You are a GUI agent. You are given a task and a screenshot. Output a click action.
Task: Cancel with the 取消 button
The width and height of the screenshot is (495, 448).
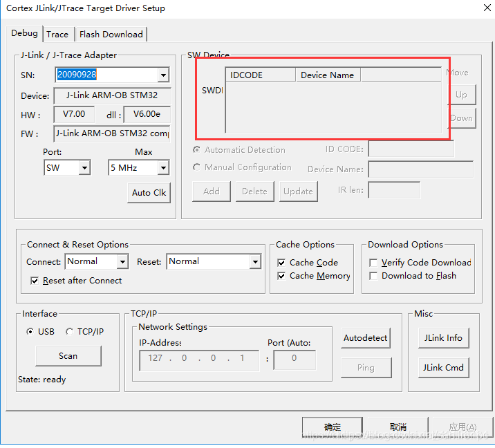398,427
